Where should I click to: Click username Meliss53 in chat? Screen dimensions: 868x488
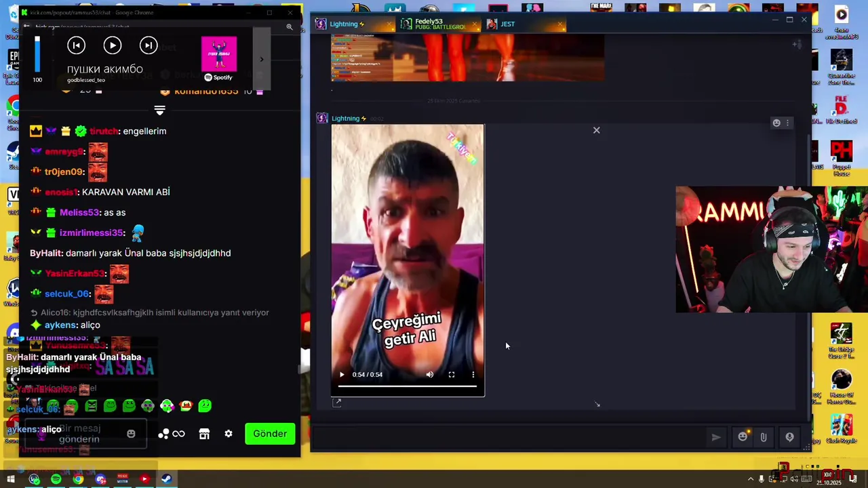[79, 212]
